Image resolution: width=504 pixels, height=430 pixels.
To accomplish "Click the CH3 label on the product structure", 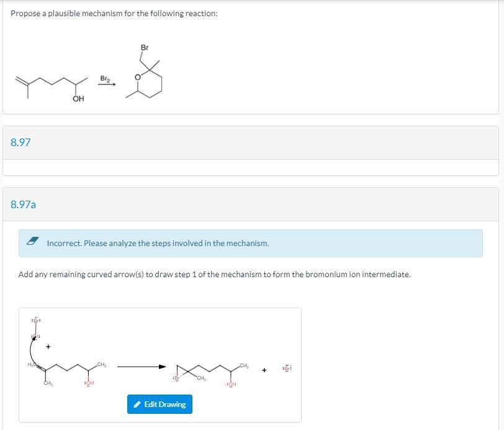I will pos(243,365).
